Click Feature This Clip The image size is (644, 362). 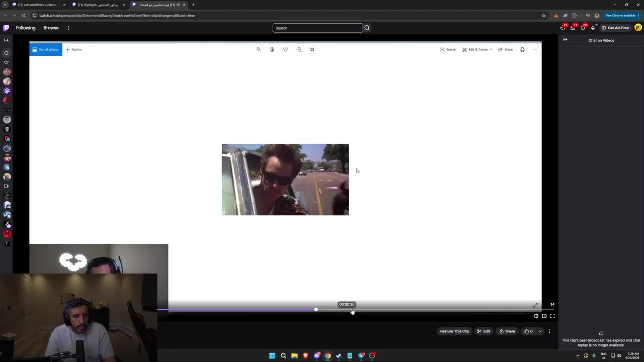pos(454,331)
